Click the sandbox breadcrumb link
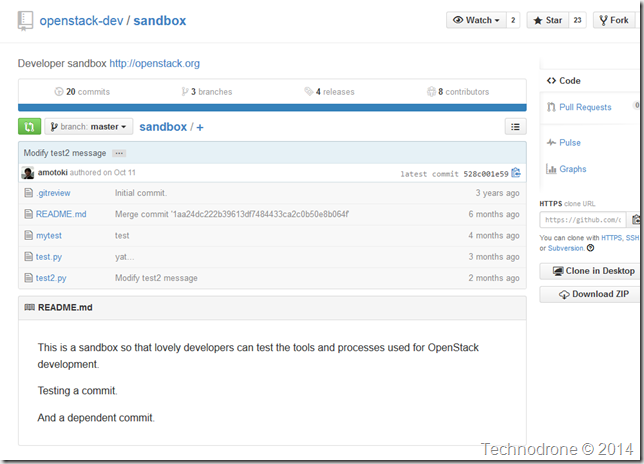 click(x=163, y=127)
